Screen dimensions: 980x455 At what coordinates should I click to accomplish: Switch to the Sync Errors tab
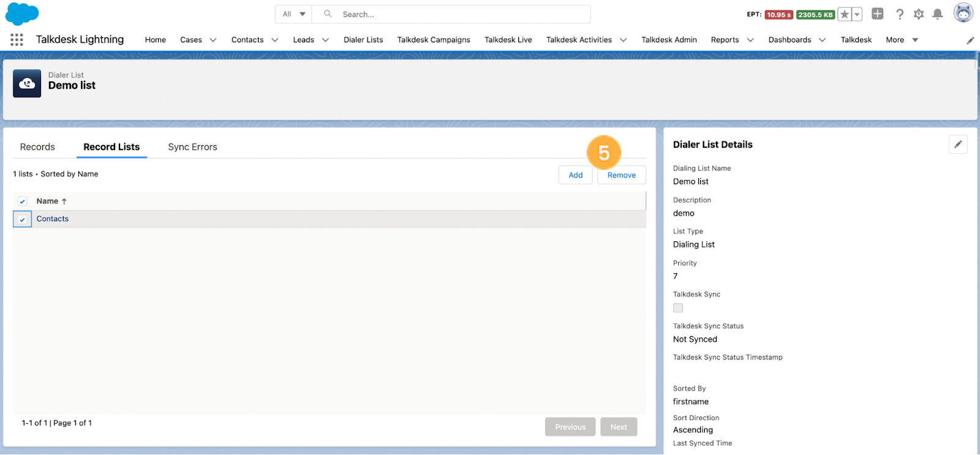coord(192,147)
